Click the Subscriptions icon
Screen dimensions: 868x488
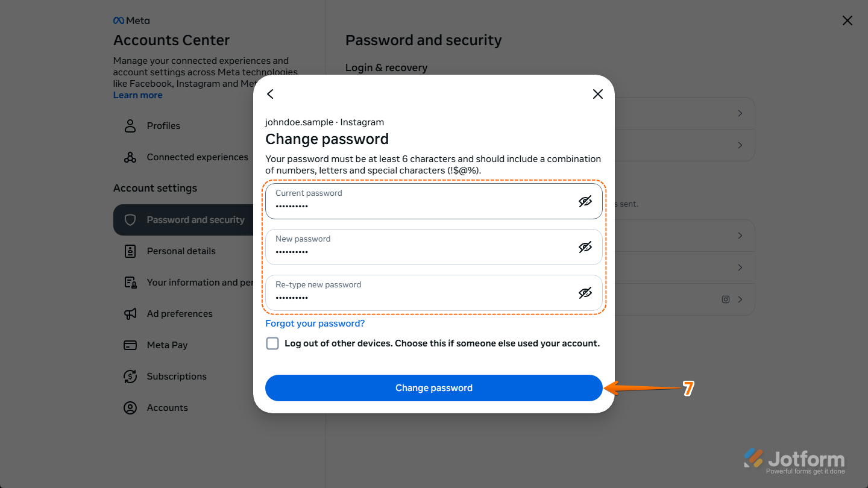coord(130,377)
